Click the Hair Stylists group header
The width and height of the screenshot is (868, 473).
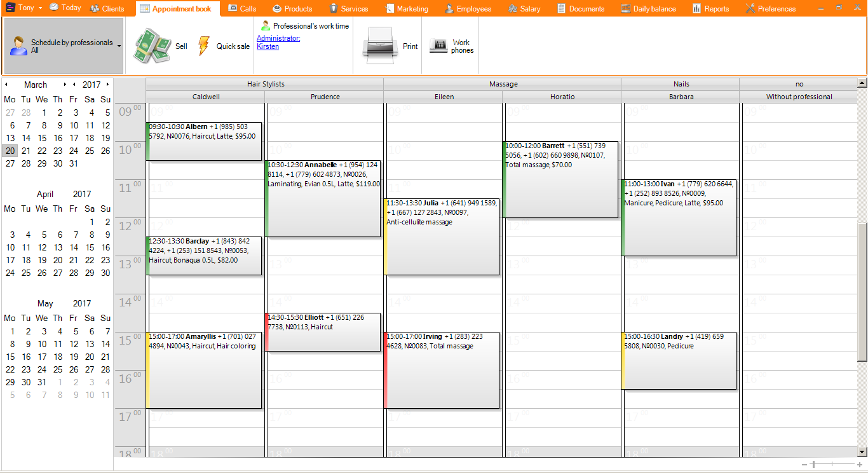coord(265,84)
